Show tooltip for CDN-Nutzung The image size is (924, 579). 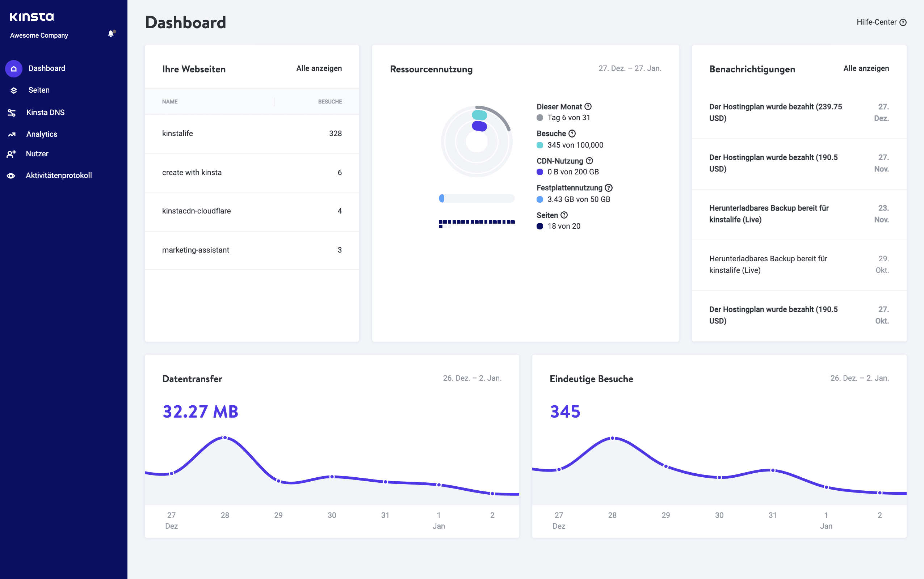pyautogui.click(x=589, y=161)
